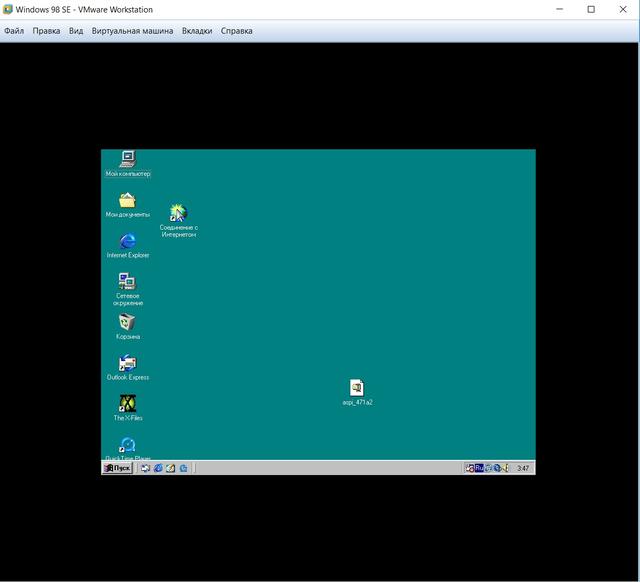Image resolution: width=640 pixels, height=582 pixels.
Task: Launch Internet Explorer from quick launch bar
Action: tap(158, 468)
